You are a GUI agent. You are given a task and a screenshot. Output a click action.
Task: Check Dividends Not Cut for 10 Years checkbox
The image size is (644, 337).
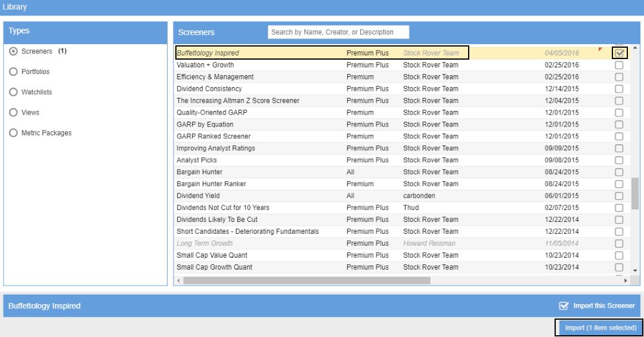(619, 208)
